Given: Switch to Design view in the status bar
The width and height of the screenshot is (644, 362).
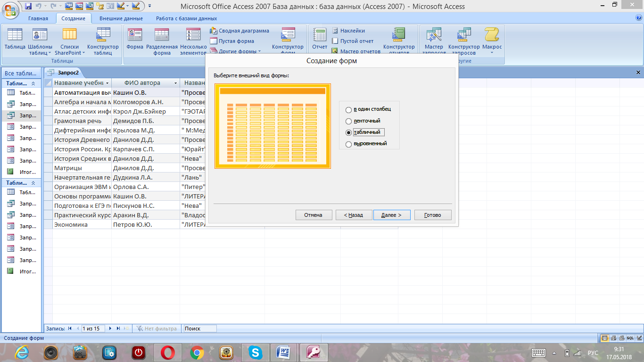Looking at the screenshot, I should (x=638, y=338).
